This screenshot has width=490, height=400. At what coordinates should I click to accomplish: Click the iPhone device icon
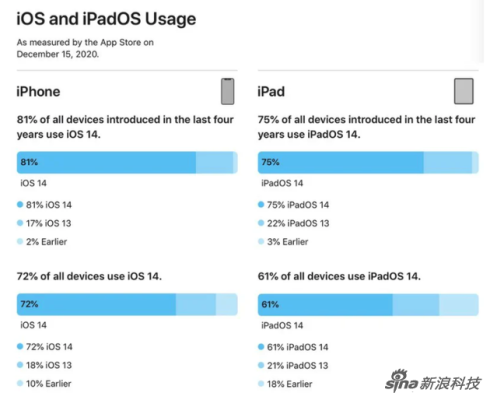click(x=228, y=91)
